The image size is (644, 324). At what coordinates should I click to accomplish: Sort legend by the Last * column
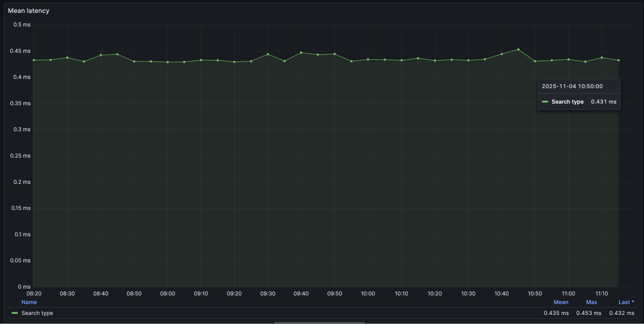(x=626, y=302)
